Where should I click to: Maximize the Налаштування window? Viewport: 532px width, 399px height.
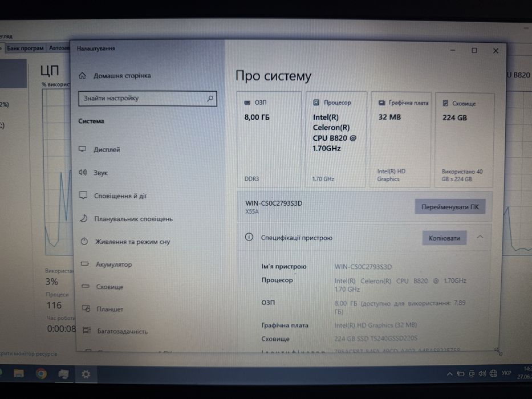pyautogui.click(x=474, y=51)
